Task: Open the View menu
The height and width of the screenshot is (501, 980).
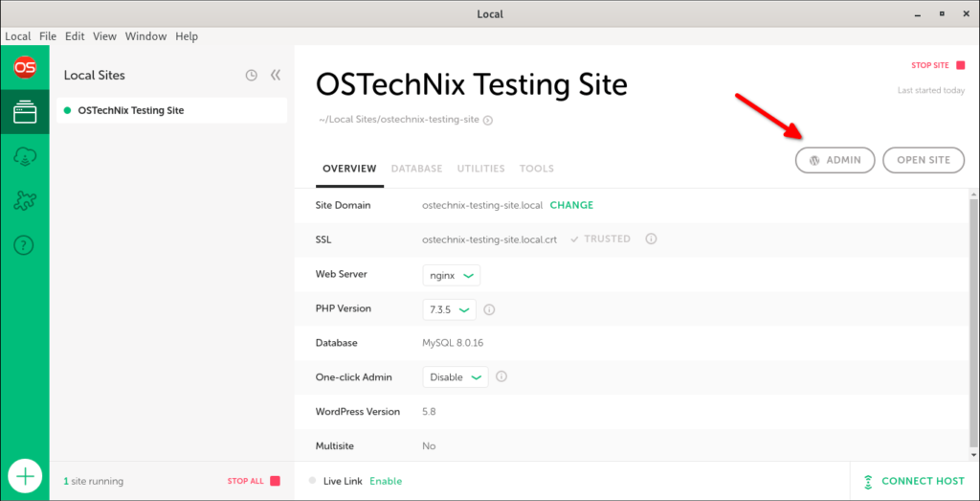Action: click(105, 36)
